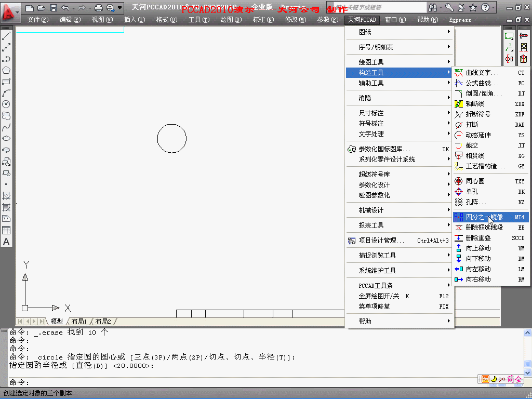The width and height of the screenshot is (532, 399).
Task: Choose 删除重叠 from submenu
Action: click(491, 238)
